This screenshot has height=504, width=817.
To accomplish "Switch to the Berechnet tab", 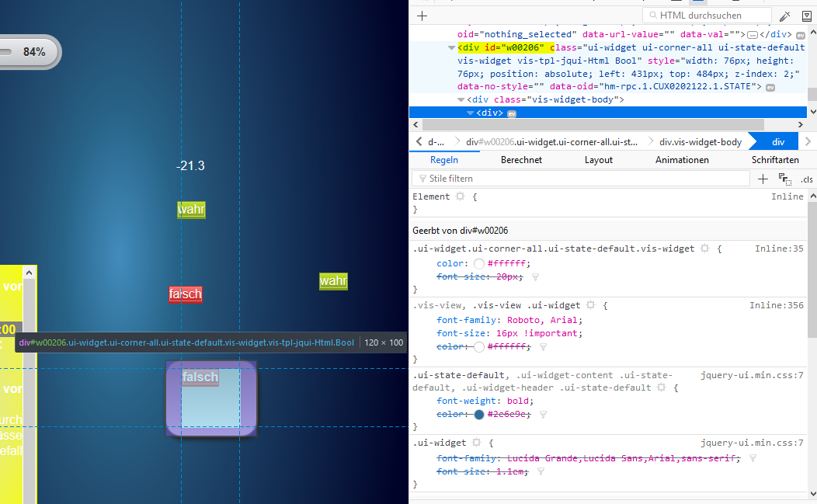I will click(521, 160).
